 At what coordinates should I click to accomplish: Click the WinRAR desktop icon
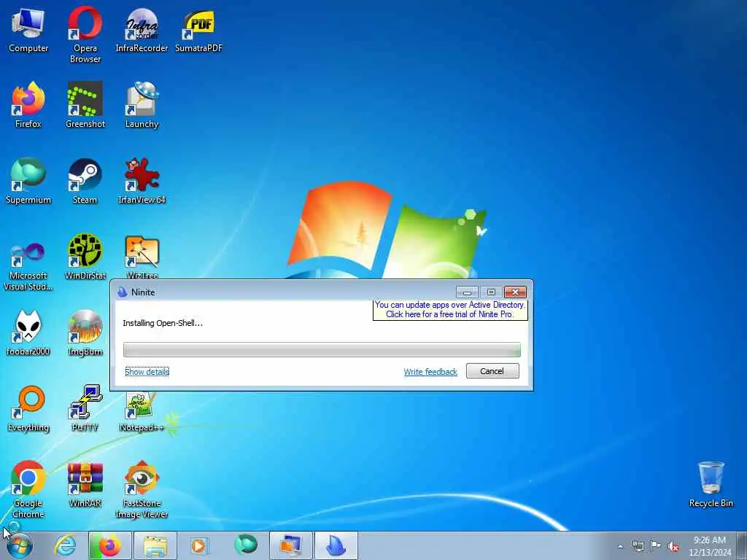(85, 484)
